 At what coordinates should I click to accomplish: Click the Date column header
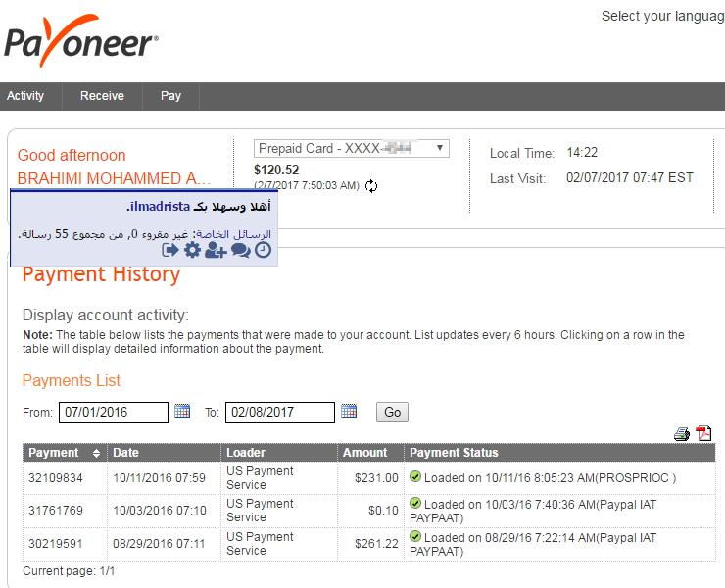[x=125, y=453]
